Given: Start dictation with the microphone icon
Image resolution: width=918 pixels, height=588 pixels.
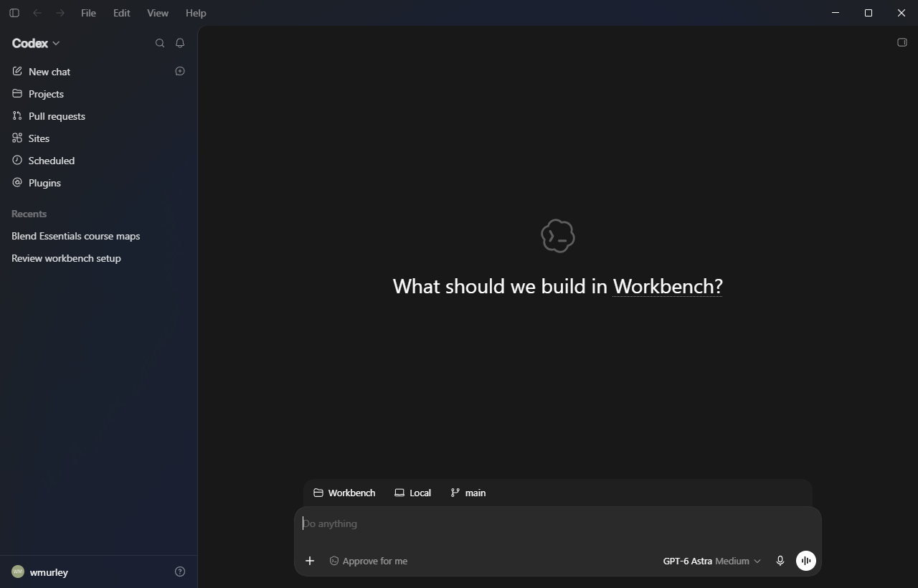Looking at the screenshot, I should [x=780, y=561].
